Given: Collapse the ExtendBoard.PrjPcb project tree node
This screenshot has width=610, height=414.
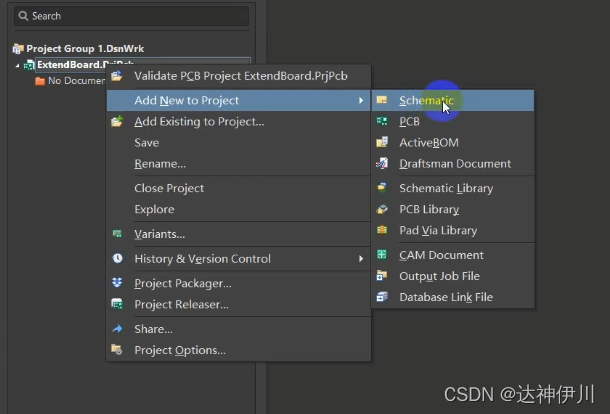Looking at the screenshot, I should [17, 65].
